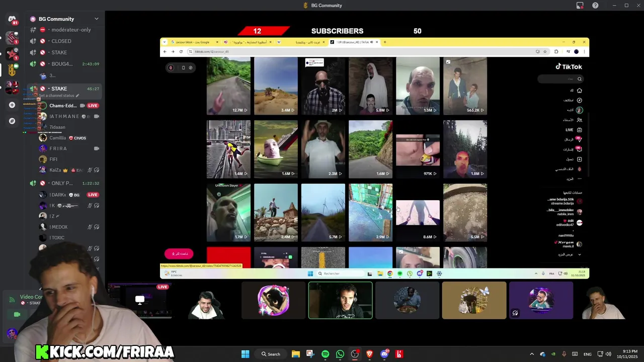Switch to the Wikipedia browser tab
This screenshot has height=362, width=644.
point(300,42)
